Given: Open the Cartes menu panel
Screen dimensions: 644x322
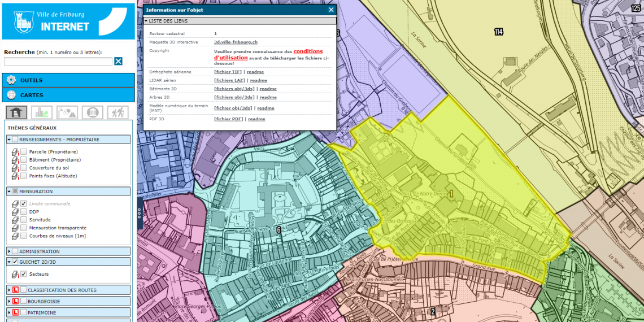Looking at the screenshot, I should click(x=68, y=95).
